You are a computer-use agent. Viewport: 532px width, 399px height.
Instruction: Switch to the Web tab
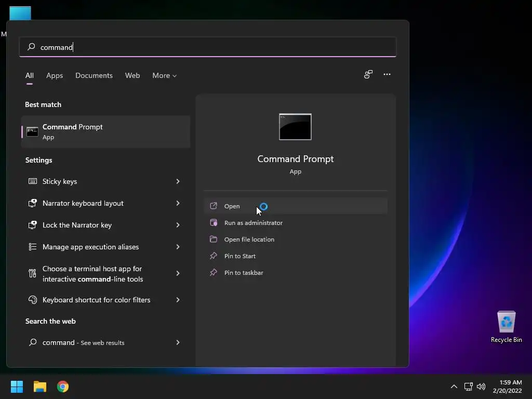[x=132, y=75]
